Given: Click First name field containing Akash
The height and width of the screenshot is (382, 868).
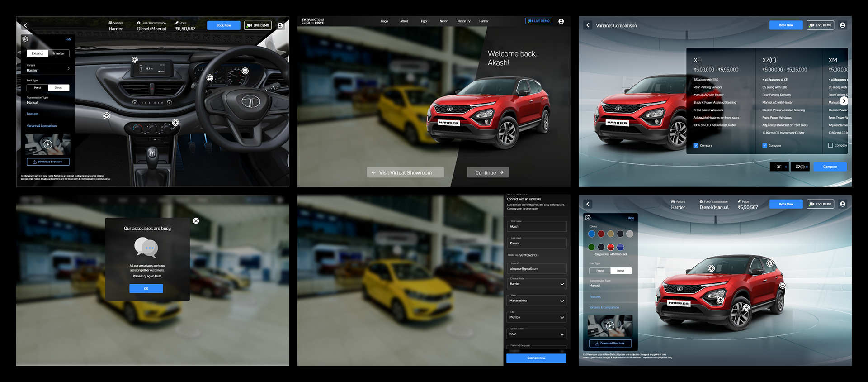Looking at the screenshot, I should 537,226.
